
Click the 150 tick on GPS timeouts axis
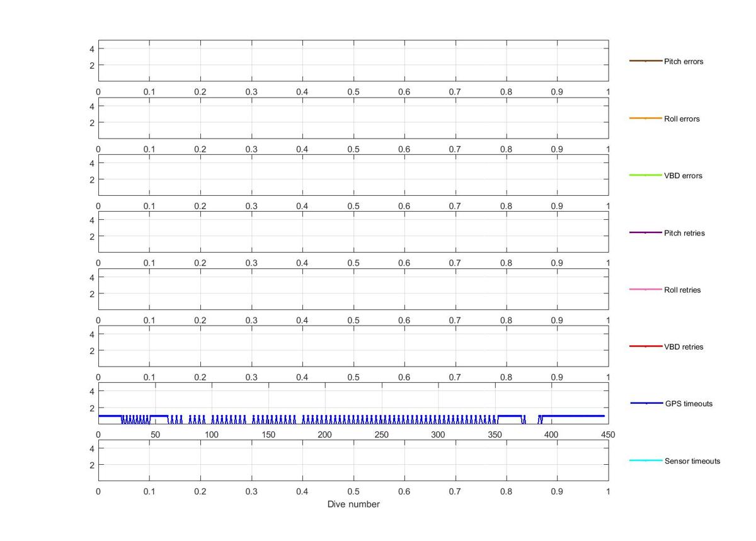268,435
